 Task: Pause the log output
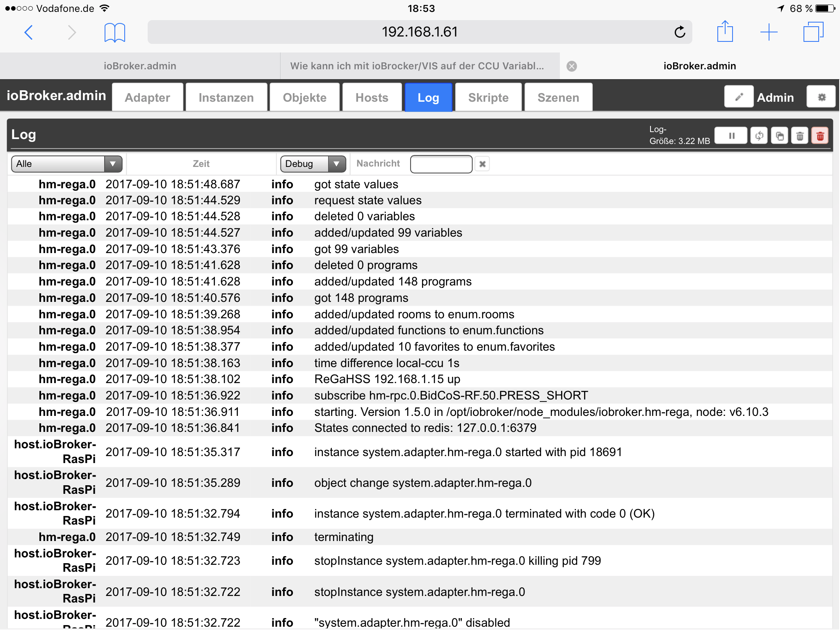[x=731, y=136]
